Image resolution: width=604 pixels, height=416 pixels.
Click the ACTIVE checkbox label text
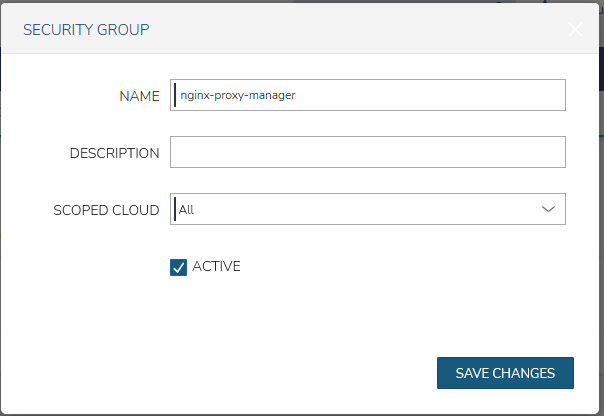216,266
